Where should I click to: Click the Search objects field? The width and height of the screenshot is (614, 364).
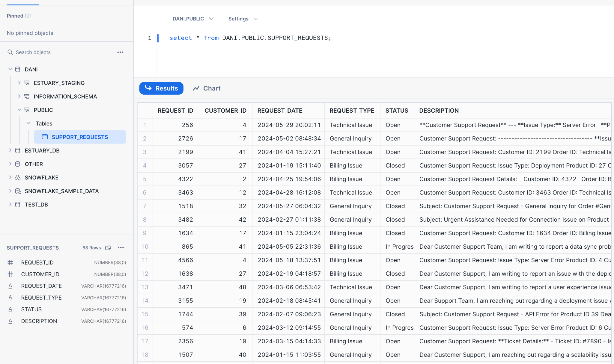click(x=60, y=52)
